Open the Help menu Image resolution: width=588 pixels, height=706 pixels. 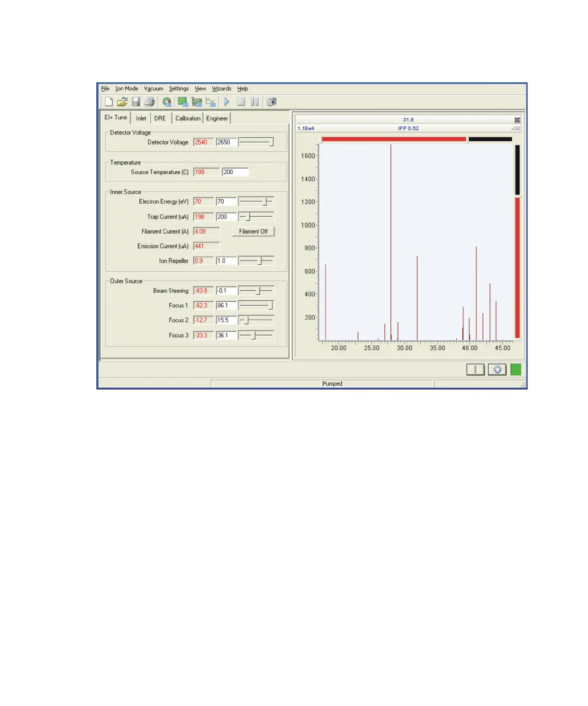click(x=243, y=89)
